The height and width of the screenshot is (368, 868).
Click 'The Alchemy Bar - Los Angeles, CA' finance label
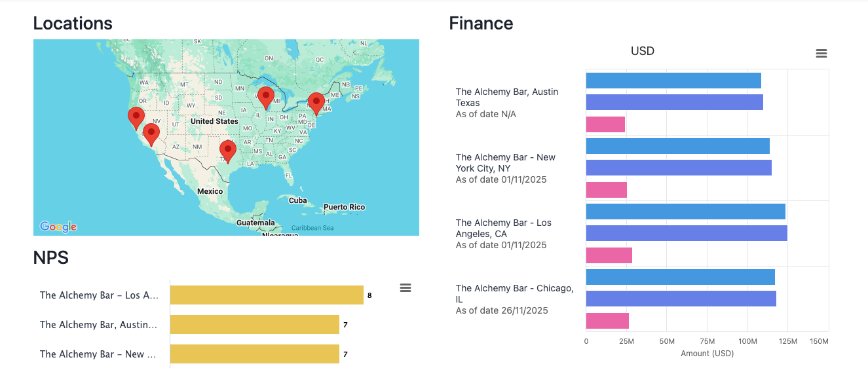(x=504, y=229)
